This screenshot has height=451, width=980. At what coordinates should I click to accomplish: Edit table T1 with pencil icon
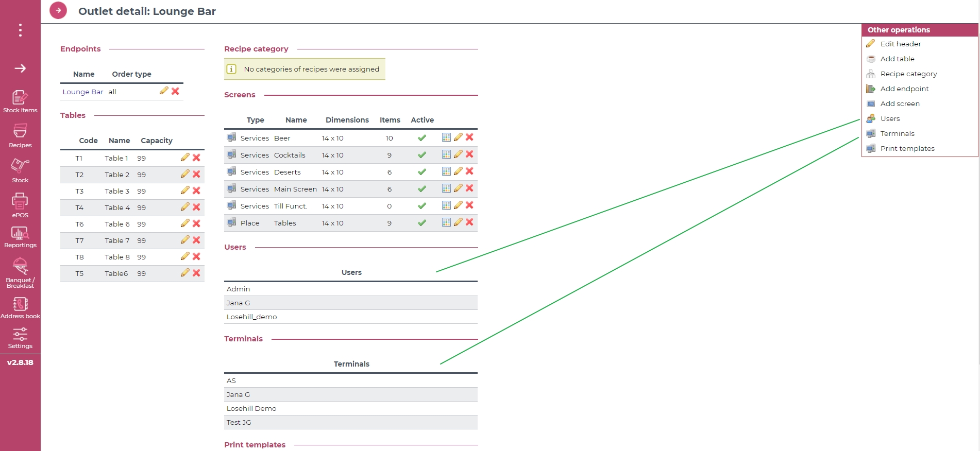pos(185,158)
